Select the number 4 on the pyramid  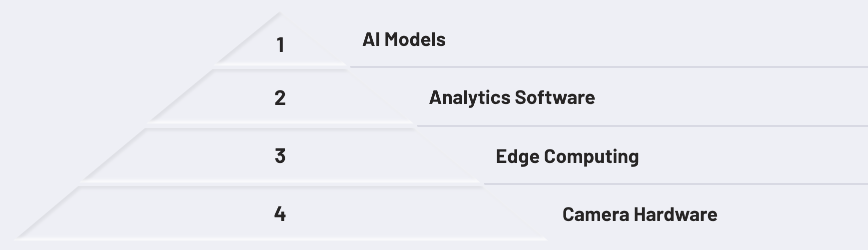click(x=280, y=214)
